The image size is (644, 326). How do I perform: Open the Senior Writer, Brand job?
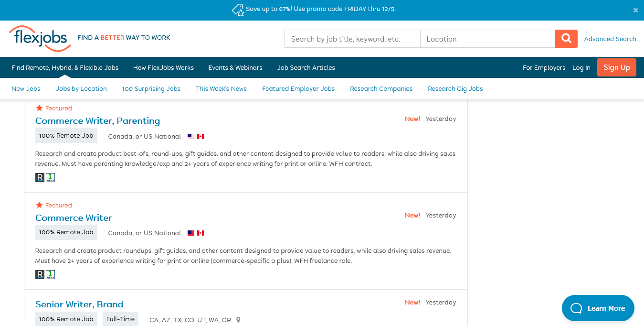click(79, 304)
